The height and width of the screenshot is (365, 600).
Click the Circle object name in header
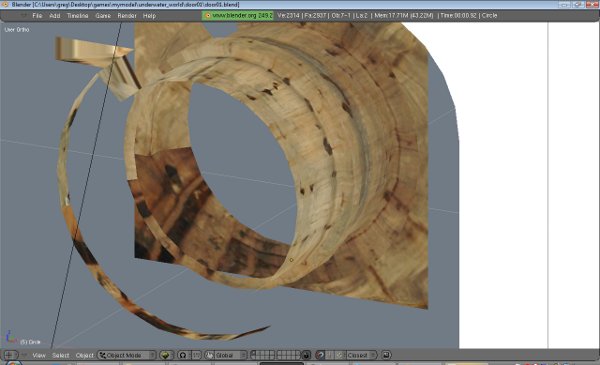tap(489, 16)
